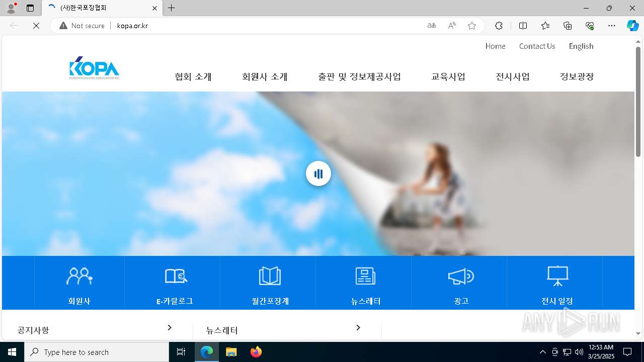This screenshot has width=644, height=362.
Task: Open Browser essentials icon
Action: pos(590,26)
